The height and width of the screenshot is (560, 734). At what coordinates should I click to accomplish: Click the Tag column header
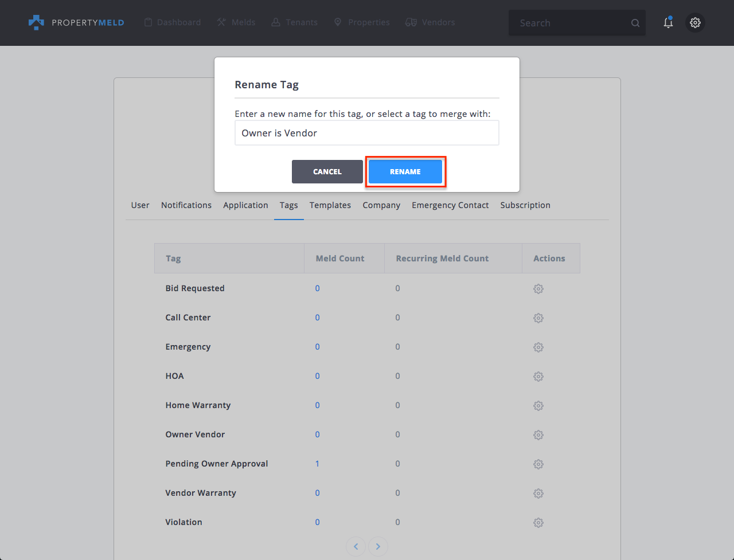pos(229,259)
